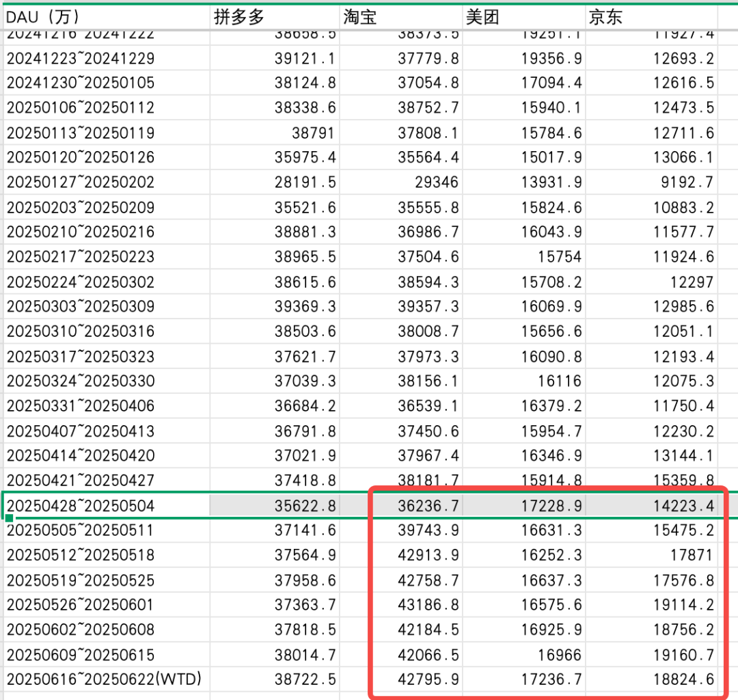
Task: Click the date cell 20250203~20250209
Action: tap(107, 207)
